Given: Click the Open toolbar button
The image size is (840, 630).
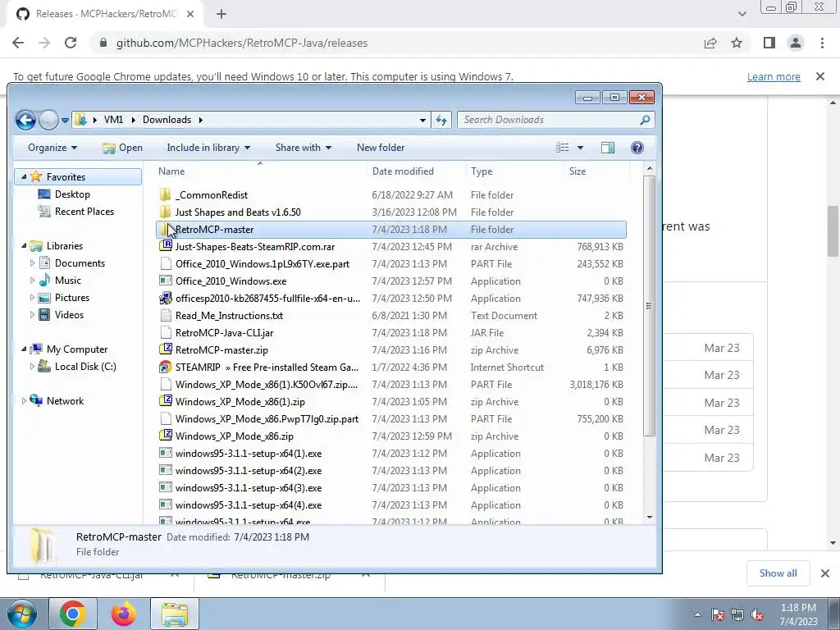Looking at the screenshot, I should (123, 148).
